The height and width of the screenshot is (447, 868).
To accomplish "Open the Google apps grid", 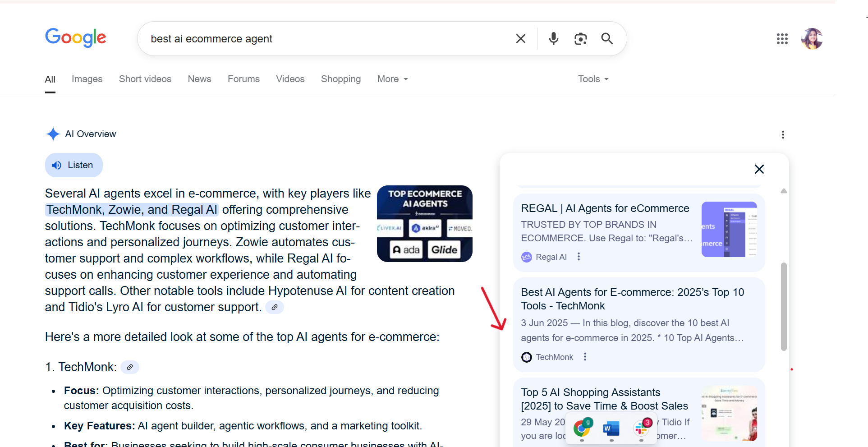I will click(782, 39).
